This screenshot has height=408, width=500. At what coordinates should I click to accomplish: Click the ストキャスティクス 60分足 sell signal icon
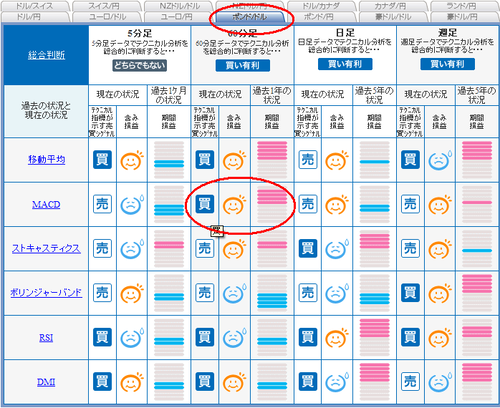(205, 248)
